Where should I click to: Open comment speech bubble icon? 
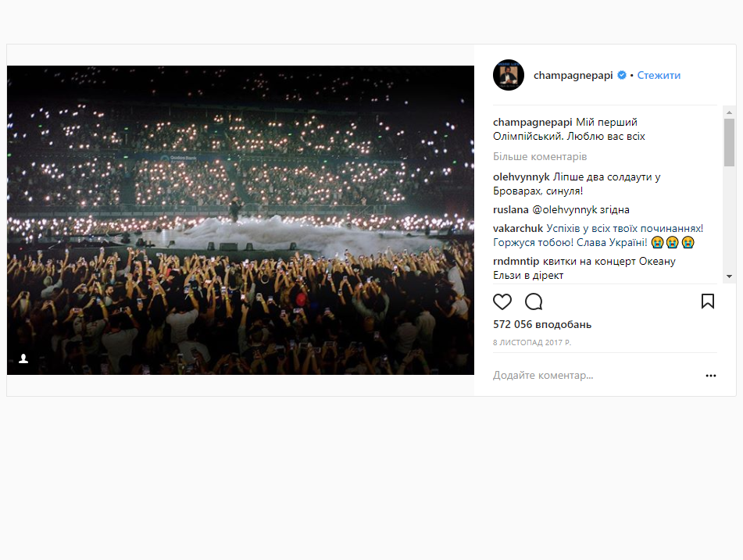(534, 301)
